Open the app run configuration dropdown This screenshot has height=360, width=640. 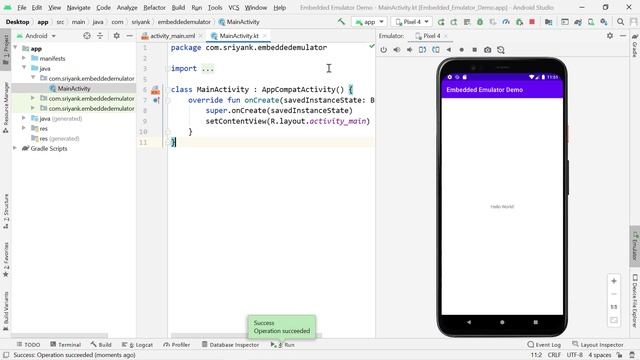point(369,22)
